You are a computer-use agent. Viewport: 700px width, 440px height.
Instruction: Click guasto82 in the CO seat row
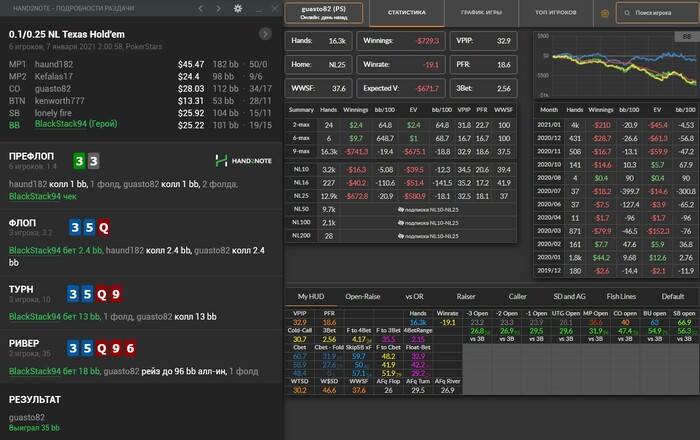point(53,89)
